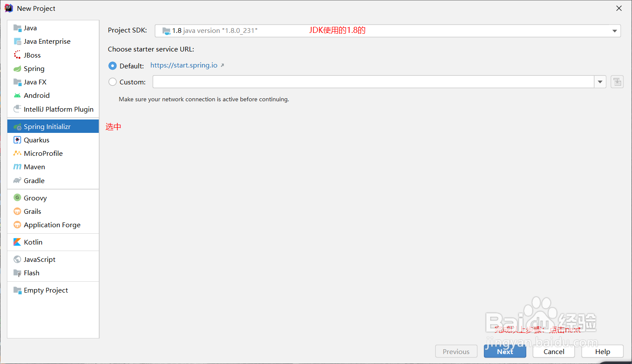
Task: Click the IntelliJ IDEA logo in title bar
Action: (9, 8)
